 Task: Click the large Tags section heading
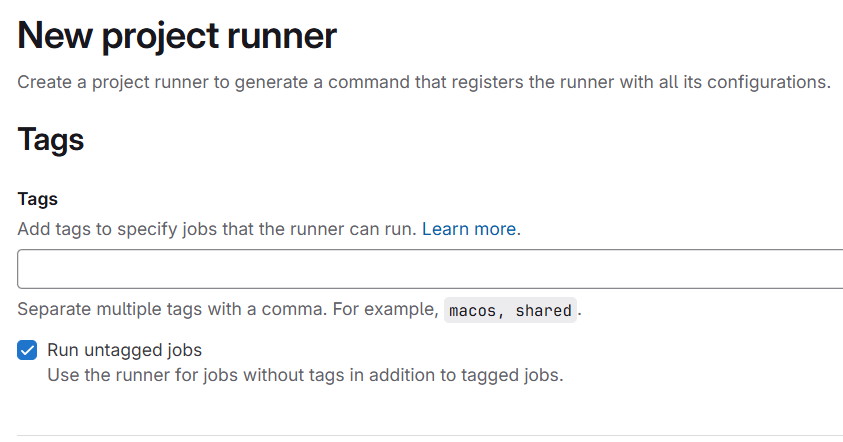51,140
